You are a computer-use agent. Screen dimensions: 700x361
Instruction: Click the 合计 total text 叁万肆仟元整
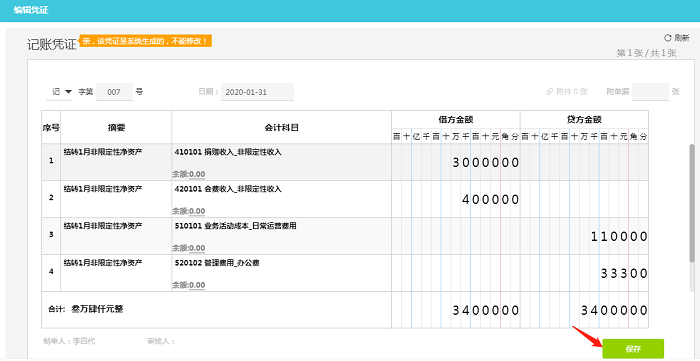(97, 309)
